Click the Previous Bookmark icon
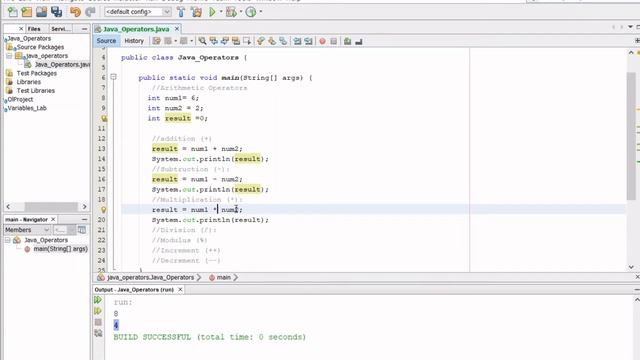The height and width of the screenshot is (360, 640). [260, 41]
